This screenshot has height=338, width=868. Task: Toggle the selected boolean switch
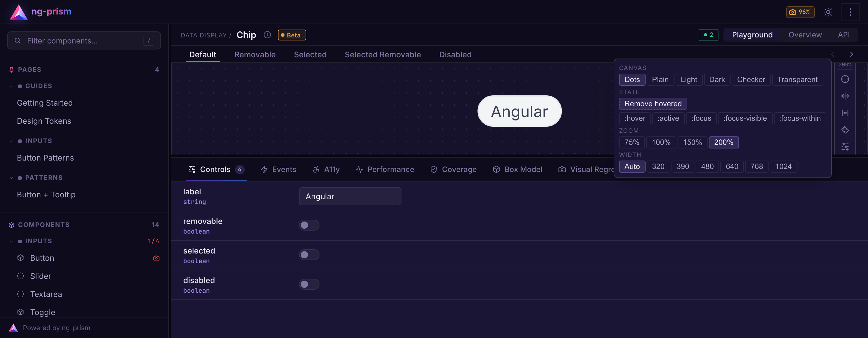click(309, 255)
